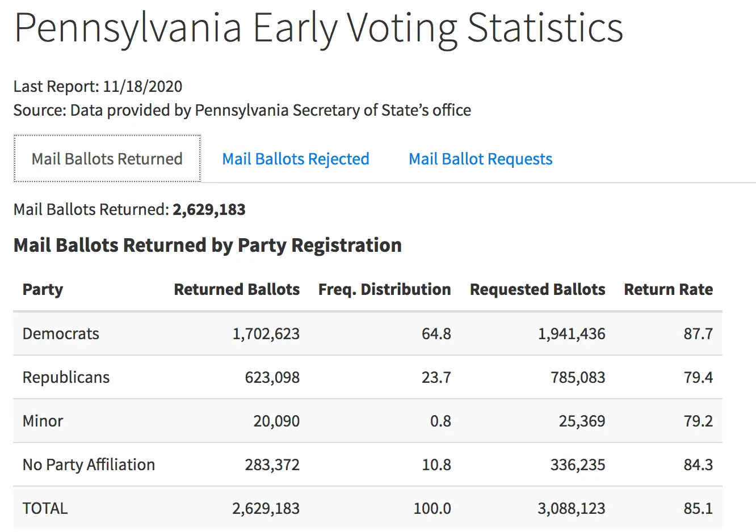The image size is (756, 532).
Task: Click the Returned Ballots column header
Action: [x=236, y=289]
